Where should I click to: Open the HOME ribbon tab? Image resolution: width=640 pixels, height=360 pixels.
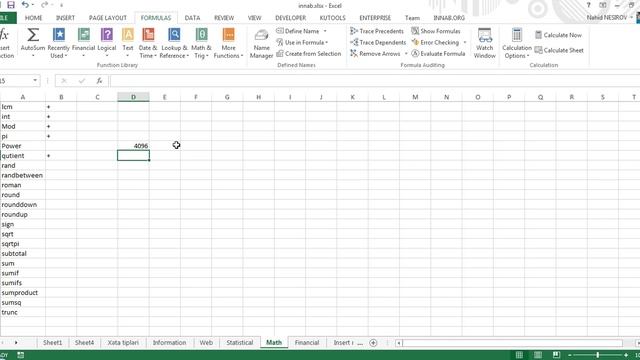click(33, 18)
